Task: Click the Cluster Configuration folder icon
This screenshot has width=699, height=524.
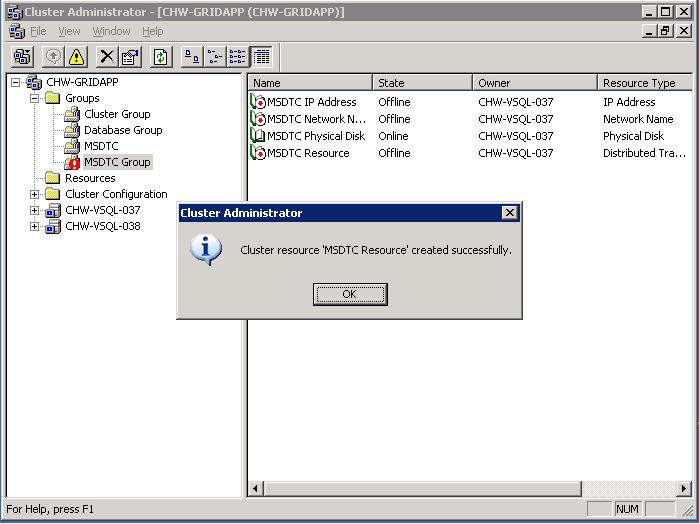Action: point(53,194)
